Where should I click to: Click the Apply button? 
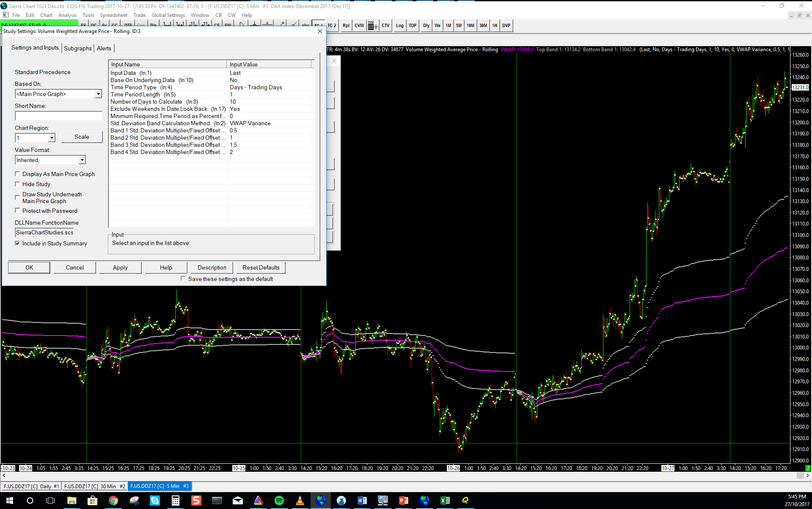120,267
